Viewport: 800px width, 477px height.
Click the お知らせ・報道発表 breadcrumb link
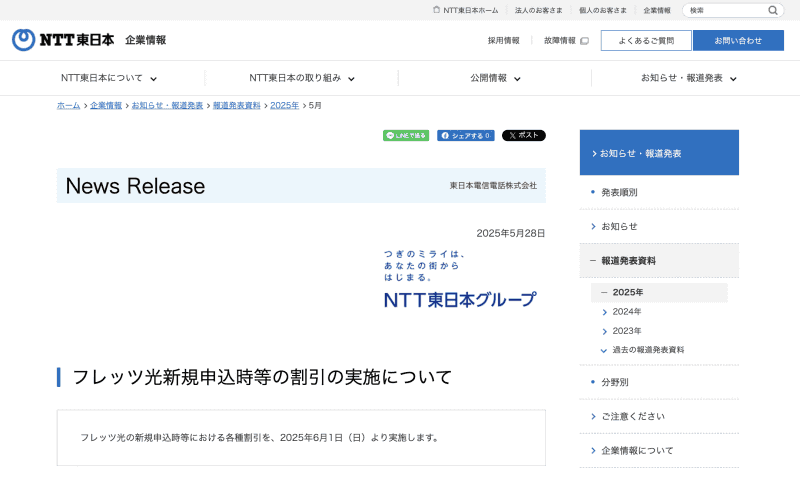tap(167, 105)
